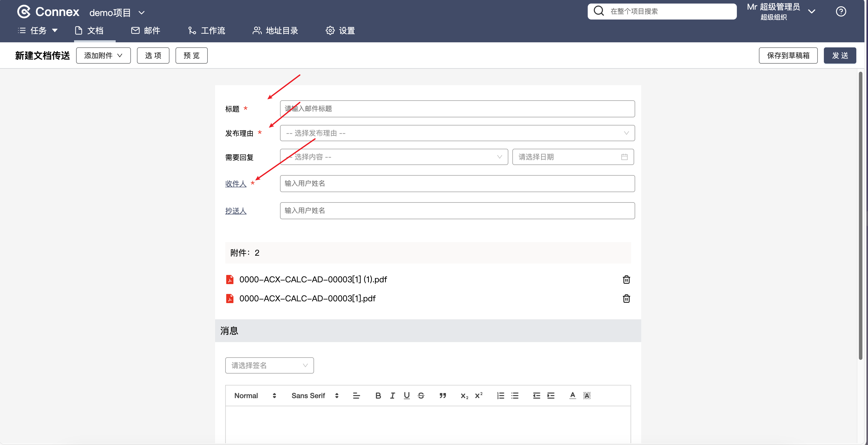Open the help question mark icon
Viewport: 868px width, 445px height.
pos(841,12)
